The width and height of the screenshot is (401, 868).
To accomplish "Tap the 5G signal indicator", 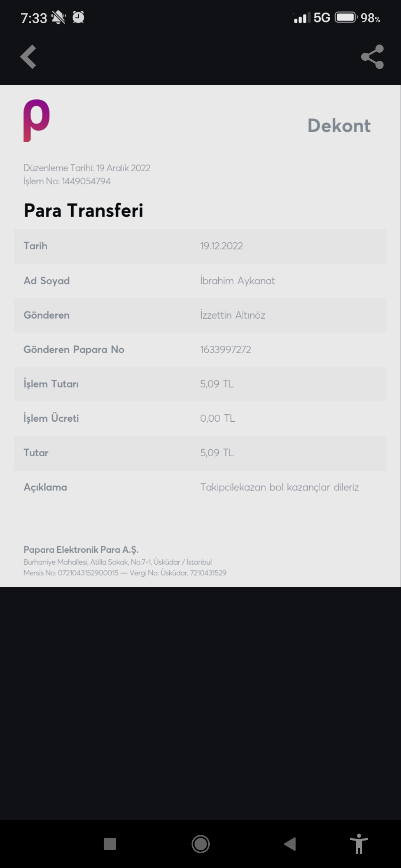I will (x=322, y=17).
